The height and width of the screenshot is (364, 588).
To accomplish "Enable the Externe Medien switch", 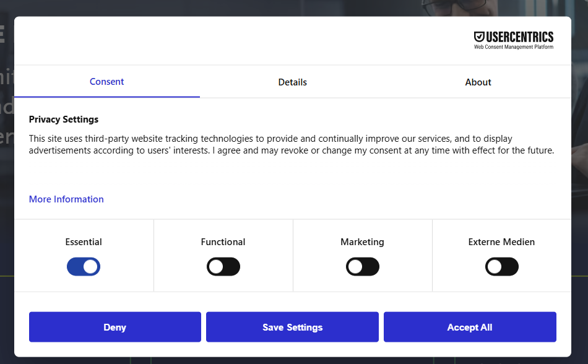I will [x=502, y=267].
